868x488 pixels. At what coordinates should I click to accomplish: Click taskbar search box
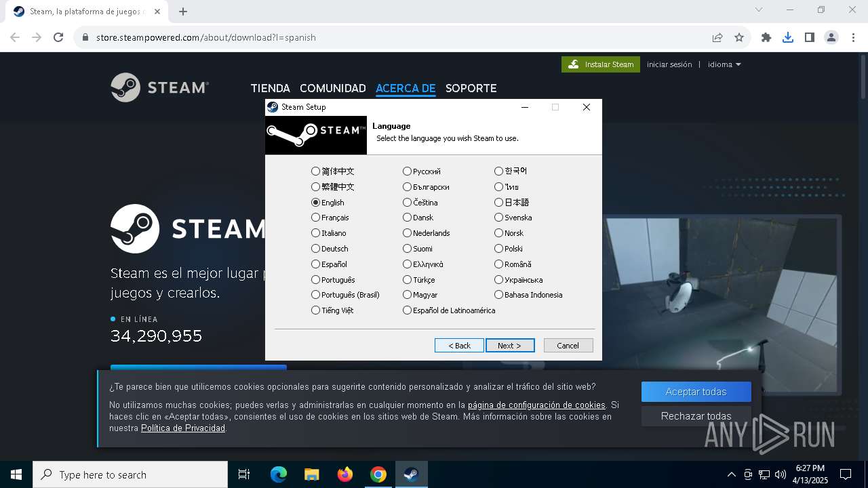point(130,474)
